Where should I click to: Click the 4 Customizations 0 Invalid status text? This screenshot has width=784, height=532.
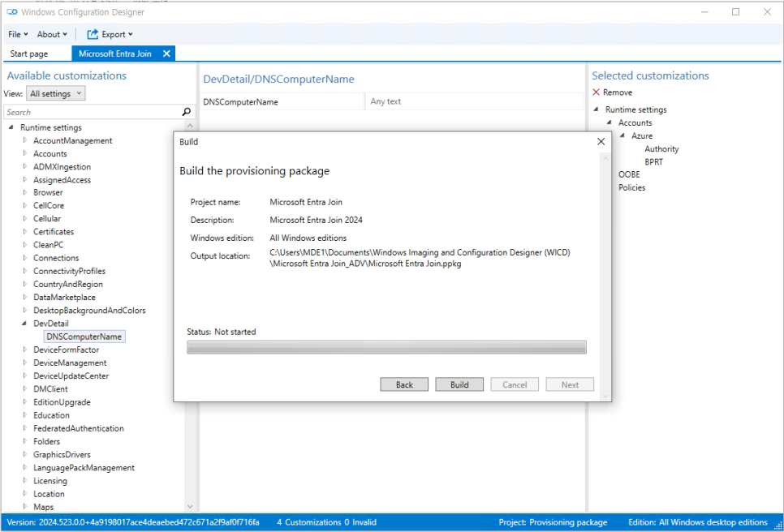point(326,522)
